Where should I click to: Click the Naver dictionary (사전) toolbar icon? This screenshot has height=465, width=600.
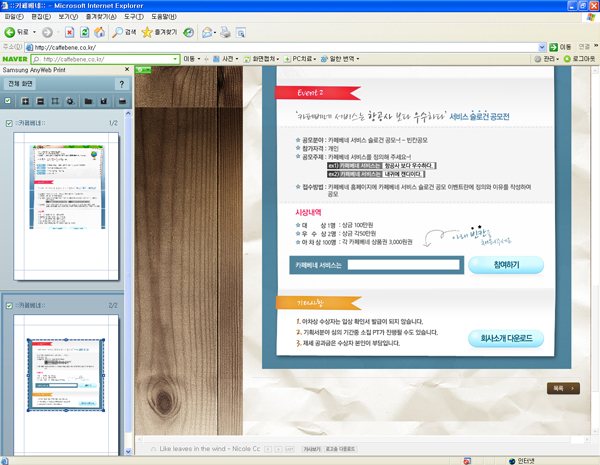216,59
